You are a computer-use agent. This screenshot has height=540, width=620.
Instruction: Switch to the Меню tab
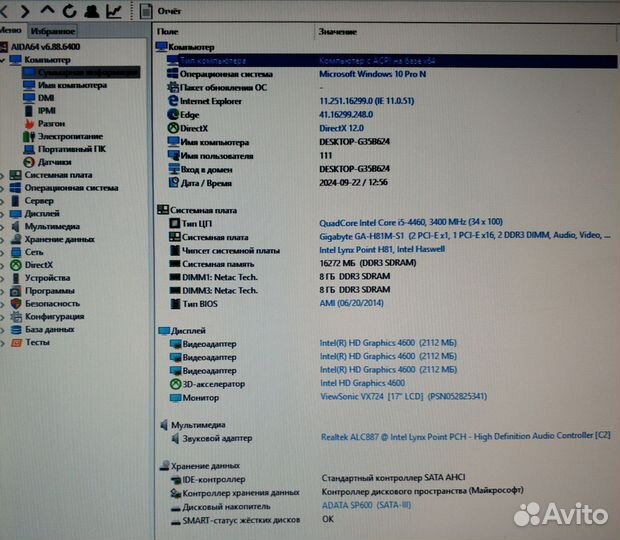coord(11,30)
